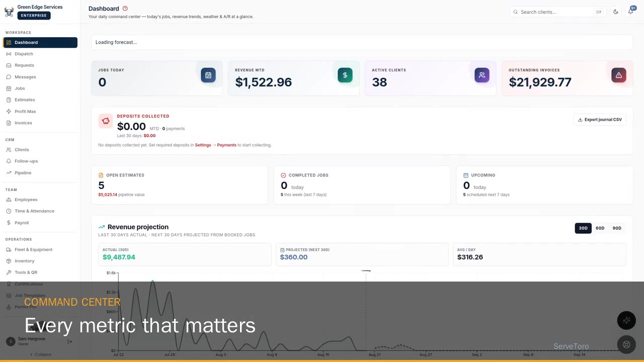Click the Messages chat bubble icon
644x362 pixels.
[9, 77]
